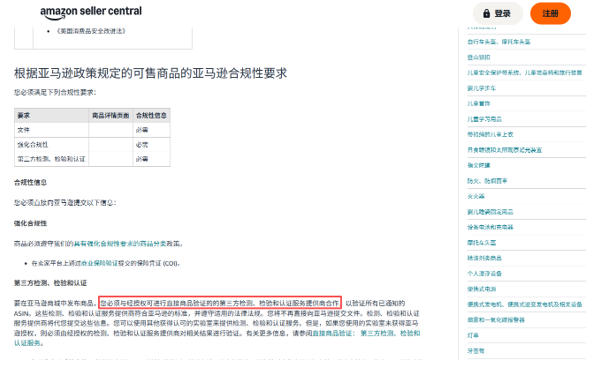Click the orange 注册 register button
604x366 pixels.
click(x=550, y=13)
